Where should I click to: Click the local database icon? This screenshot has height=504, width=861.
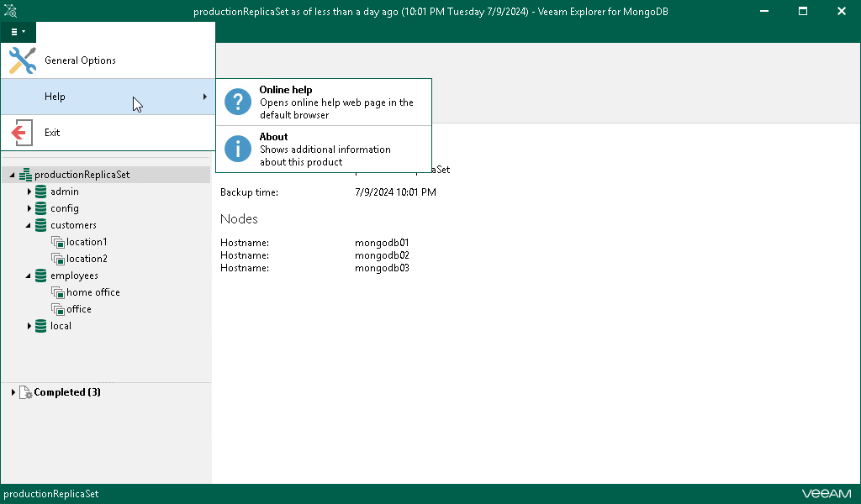coord(40,326)
